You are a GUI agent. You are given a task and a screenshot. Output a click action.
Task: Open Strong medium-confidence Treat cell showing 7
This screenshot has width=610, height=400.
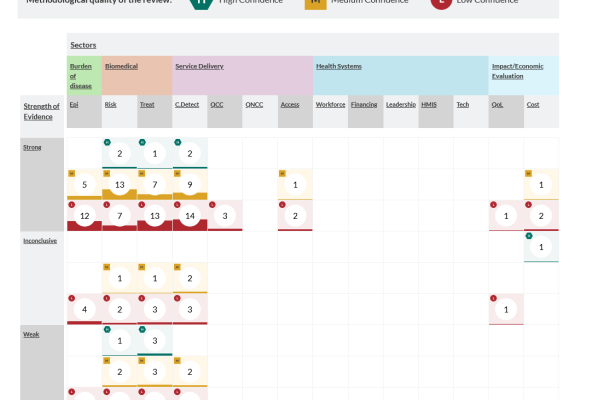155,184
